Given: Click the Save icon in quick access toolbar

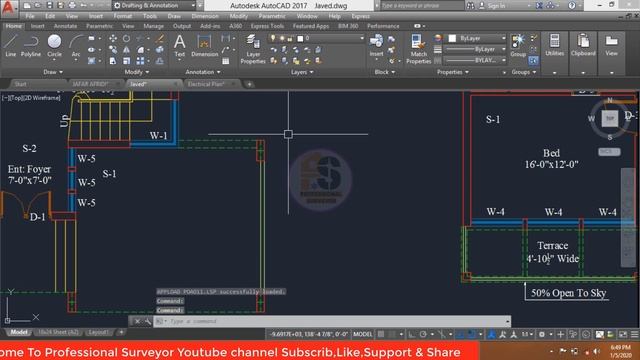Looking at the screenshot, I should coord(50,5).
